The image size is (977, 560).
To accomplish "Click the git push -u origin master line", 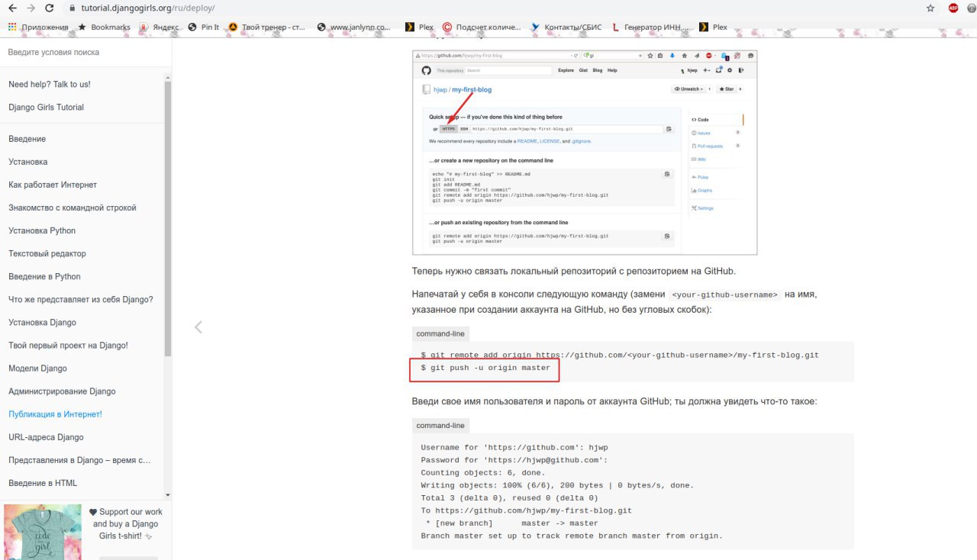I will 485,368.
